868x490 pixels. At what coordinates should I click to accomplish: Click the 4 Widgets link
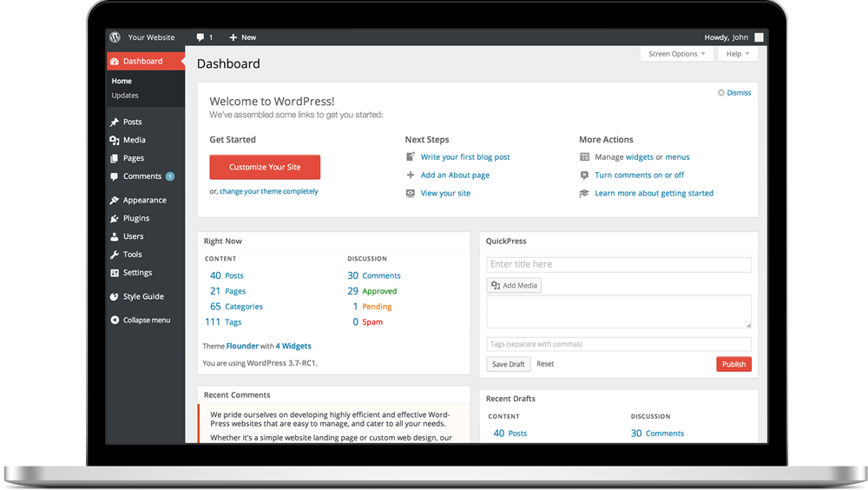click(293, 346)
